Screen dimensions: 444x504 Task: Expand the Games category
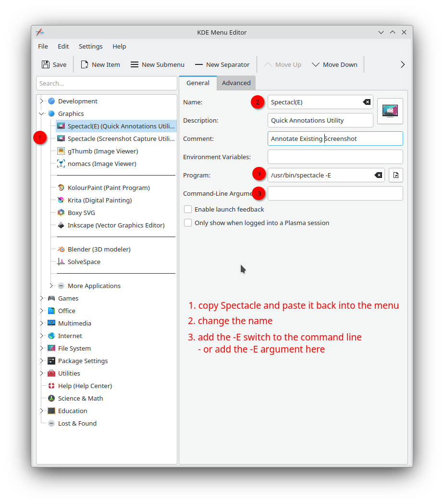click(x=41, y=298)
